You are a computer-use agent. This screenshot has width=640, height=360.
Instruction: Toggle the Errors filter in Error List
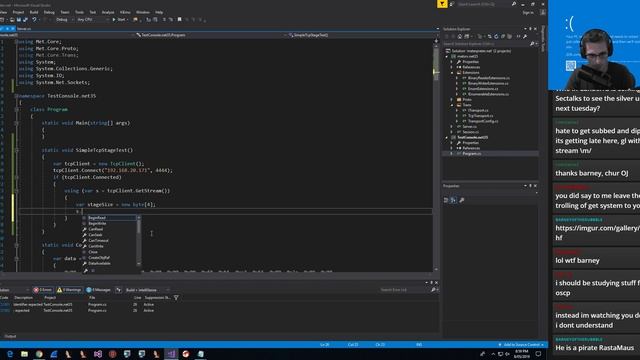[43, 290]
